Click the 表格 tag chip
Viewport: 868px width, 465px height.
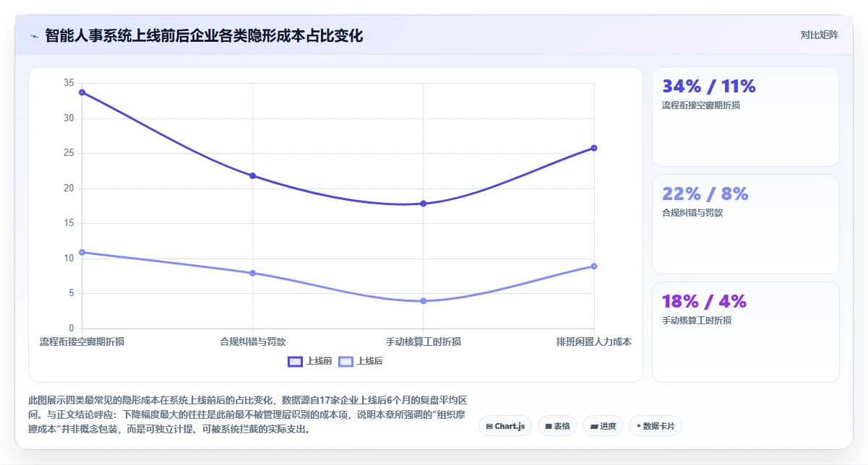pos(557,426)
